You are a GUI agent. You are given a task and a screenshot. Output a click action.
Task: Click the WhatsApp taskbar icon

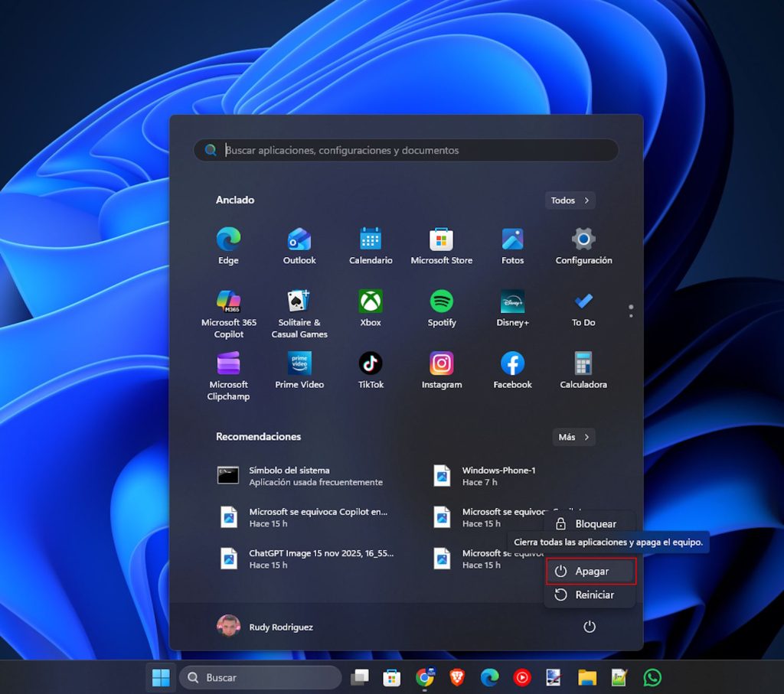[652, 677]
